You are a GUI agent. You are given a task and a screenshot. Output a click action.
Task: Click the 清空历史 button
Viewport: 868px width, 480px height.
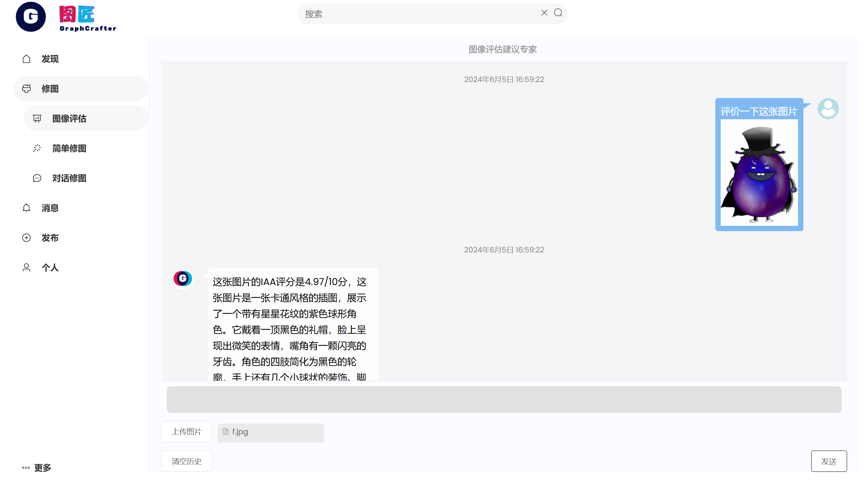187,461
